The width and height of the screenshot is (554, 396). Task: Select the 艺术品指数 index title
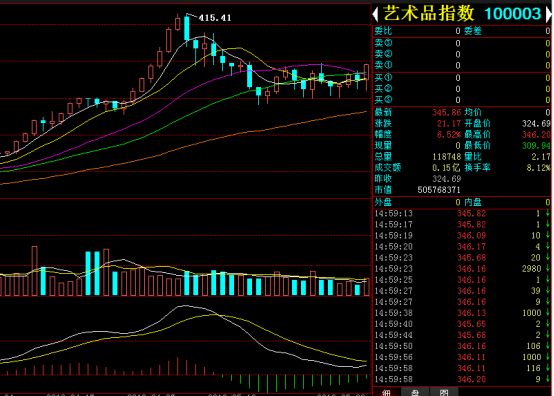(x=429, y=13)
